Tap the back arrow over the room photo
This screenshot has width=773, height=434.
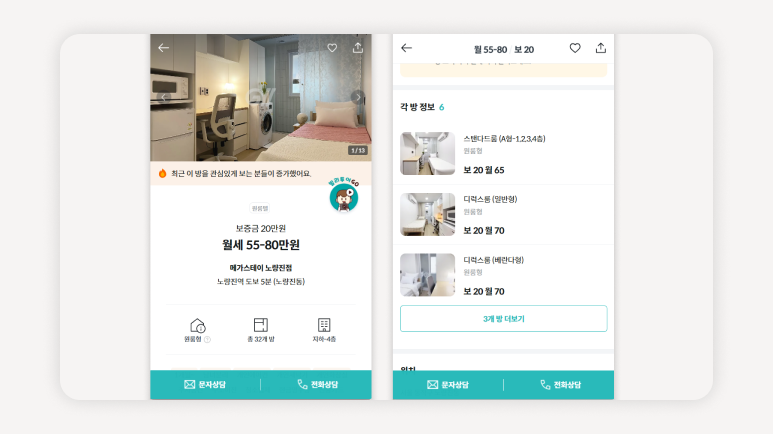164,48
